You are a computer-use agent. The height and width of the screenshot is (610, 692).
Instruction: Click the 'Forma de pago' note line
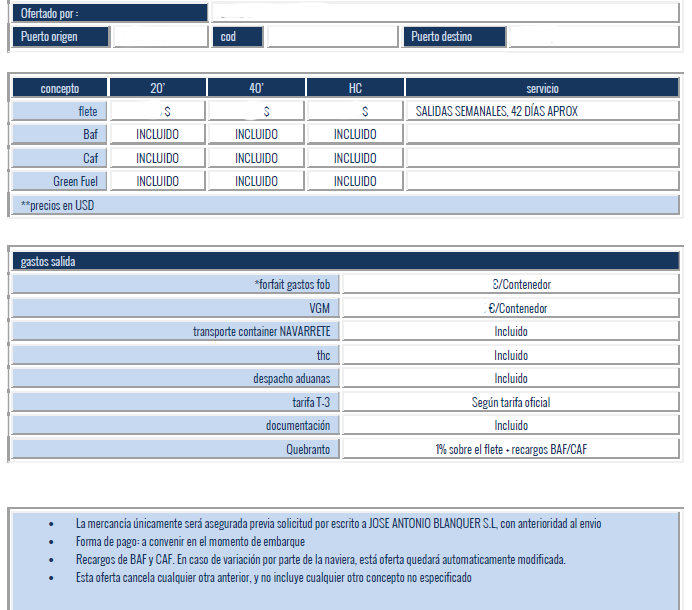190,541
